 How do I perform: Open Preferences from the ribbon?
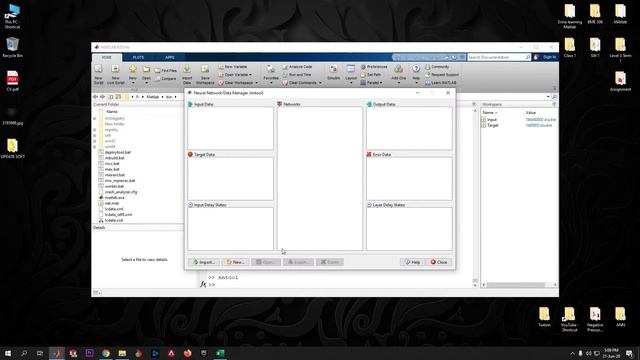[374, 67]
